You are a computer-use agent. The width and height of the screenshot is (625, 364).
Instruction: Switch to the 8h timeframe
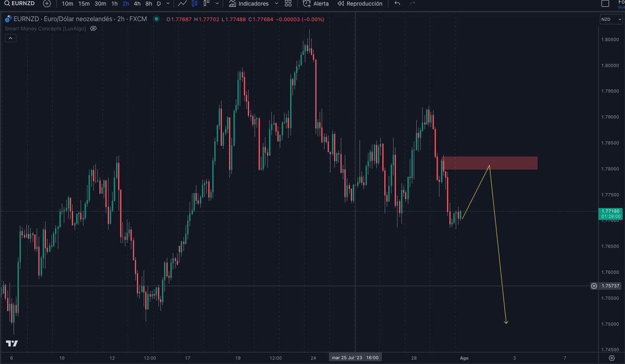[149, 4]
